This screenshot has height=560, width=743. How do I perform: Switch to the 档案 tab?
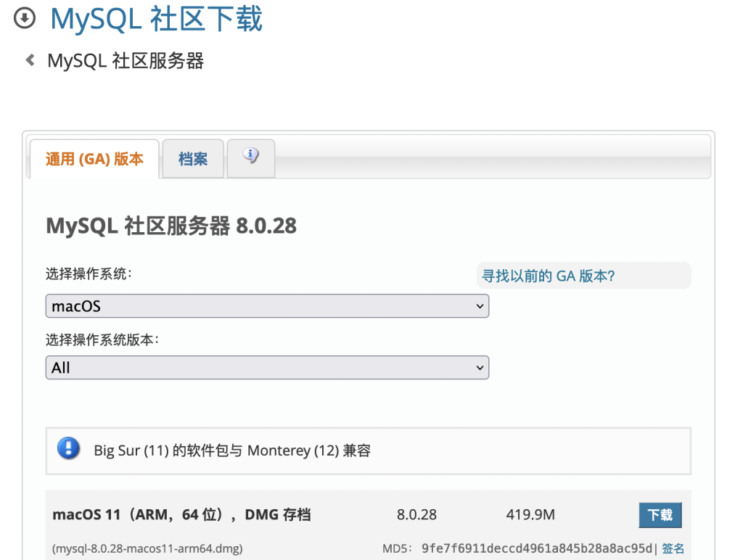click(x=193, y=159)
